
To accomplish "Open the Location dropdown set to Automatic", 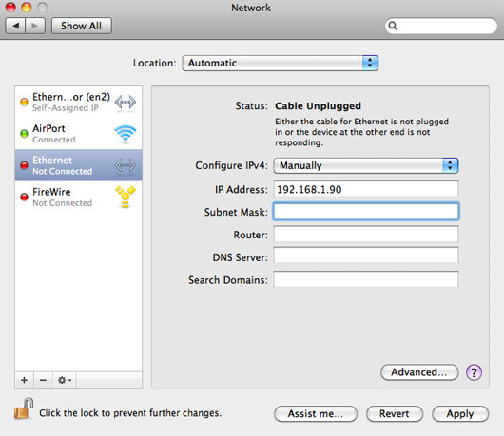I will [x=280, y=63].
